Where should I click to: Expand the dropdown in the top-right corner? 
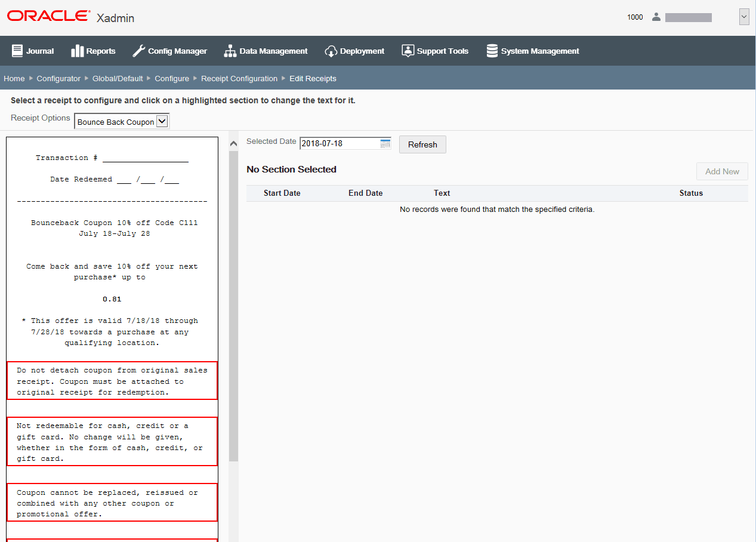point(744,17)
